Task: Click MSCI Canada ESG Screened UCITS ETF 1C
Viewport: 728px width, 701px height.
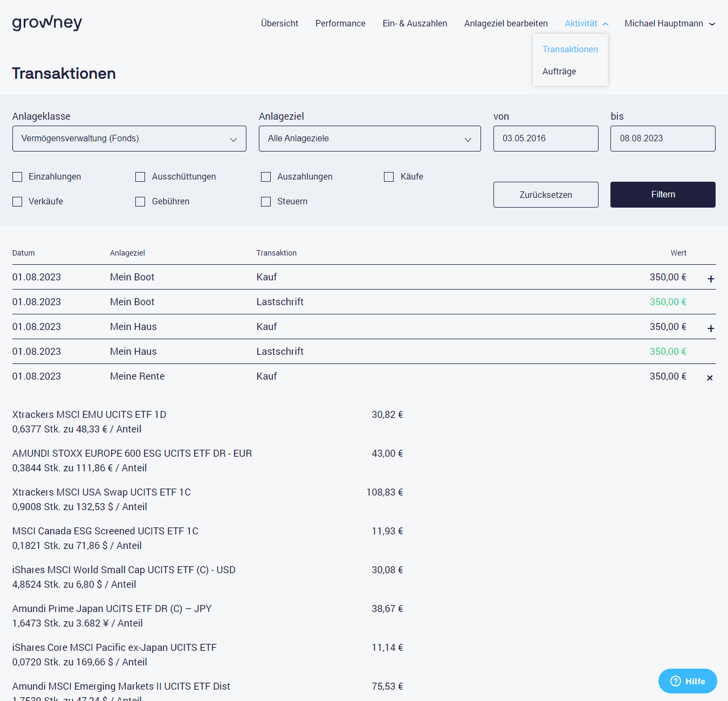Action: (105, 531)
